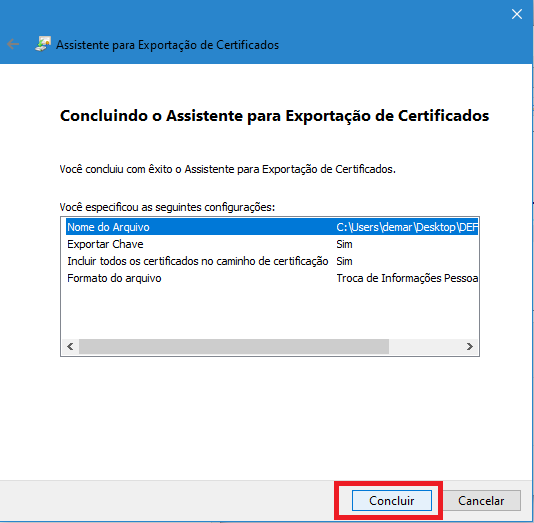The image size is (534, 523).
Task: Click the scroll left arrow in settings list
Action: (70, 347)
